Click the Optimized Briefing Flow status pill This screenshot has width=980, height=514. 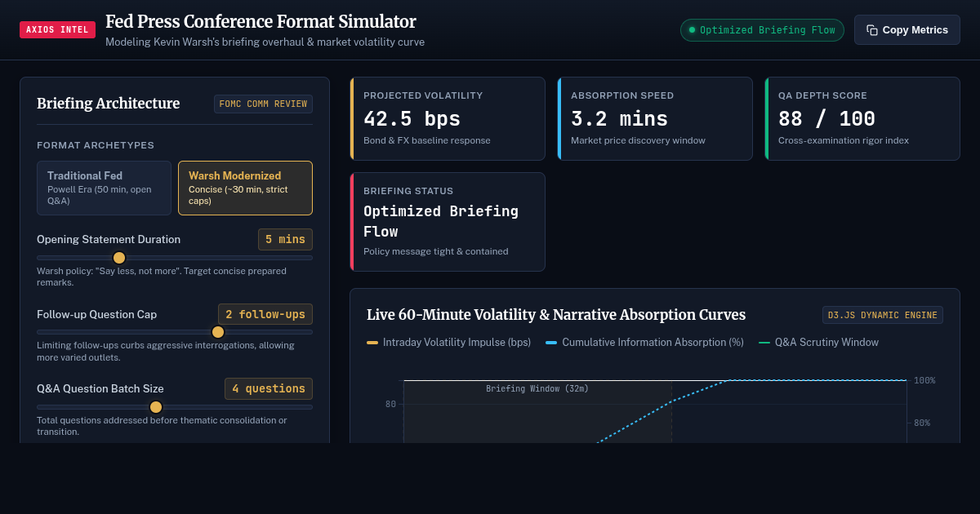(x=762, y=30)
